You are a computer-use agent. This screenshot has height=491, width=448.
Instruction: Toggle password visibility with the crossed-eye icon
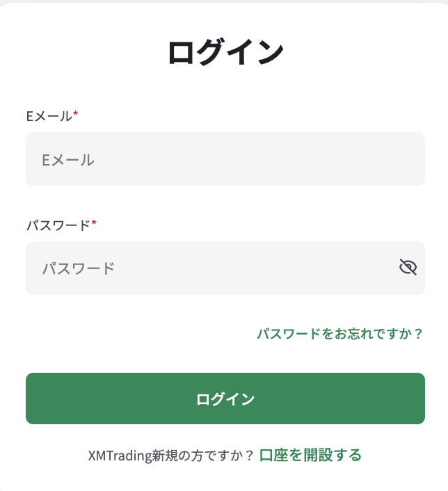click(x=408, y=268)
